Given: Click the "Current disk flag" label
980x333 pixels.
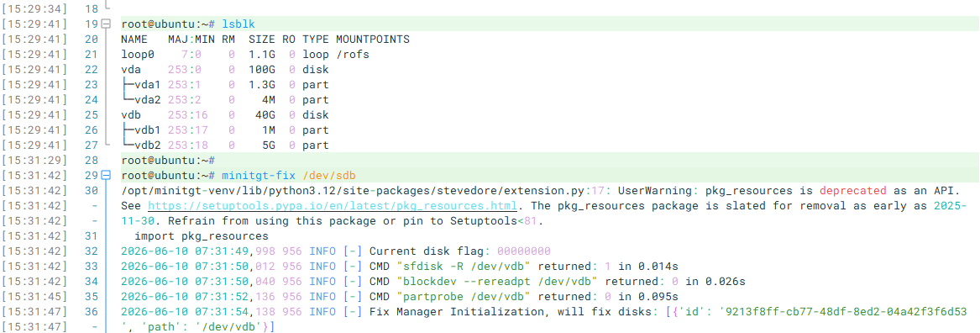Looking at the screenshot, I should point(427,251).
